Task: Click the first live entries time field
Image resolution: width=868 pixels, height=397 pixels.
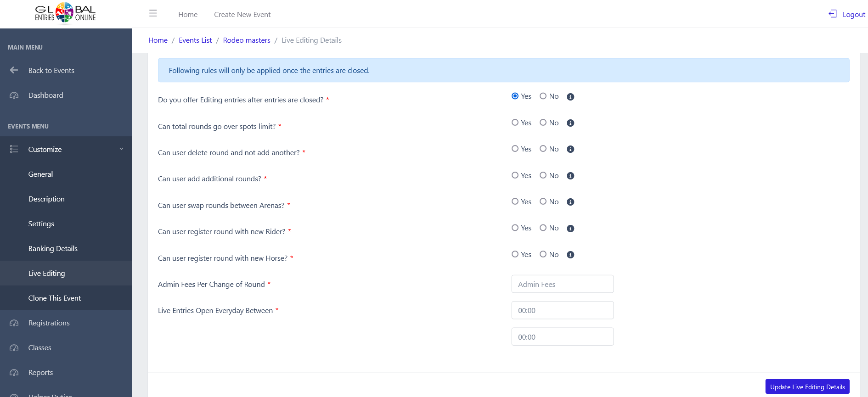Action: click(562, 311)
